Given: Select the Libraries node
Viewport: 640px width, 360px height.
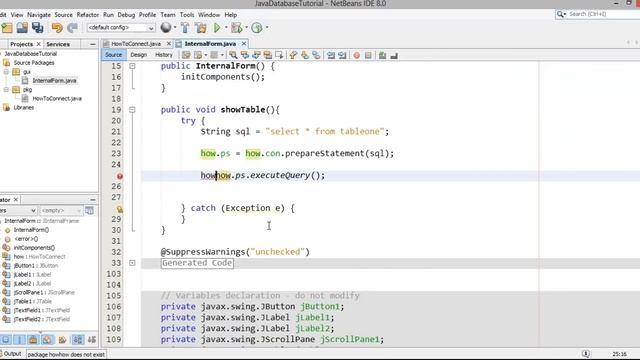Looking at the screenshot, I should pyautogui.click(x=24, y=108).
